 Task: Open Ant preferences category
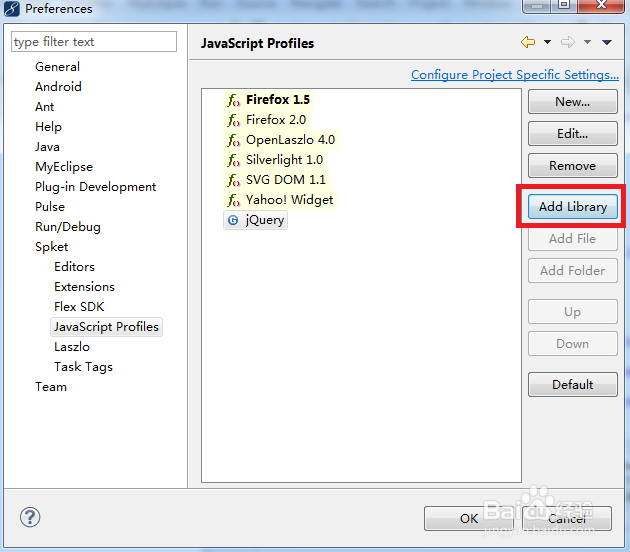(45, 107)
